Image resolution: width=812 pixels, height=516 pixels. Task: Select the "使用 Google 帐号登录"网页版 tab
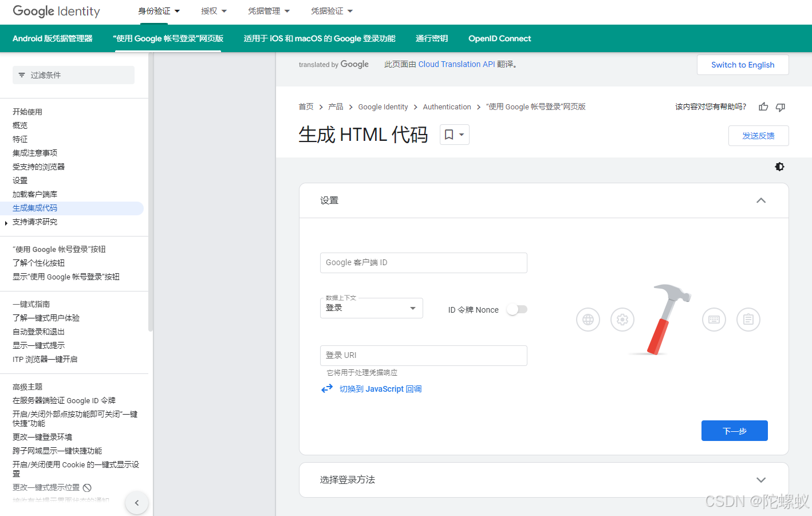[x=168, y=38]
